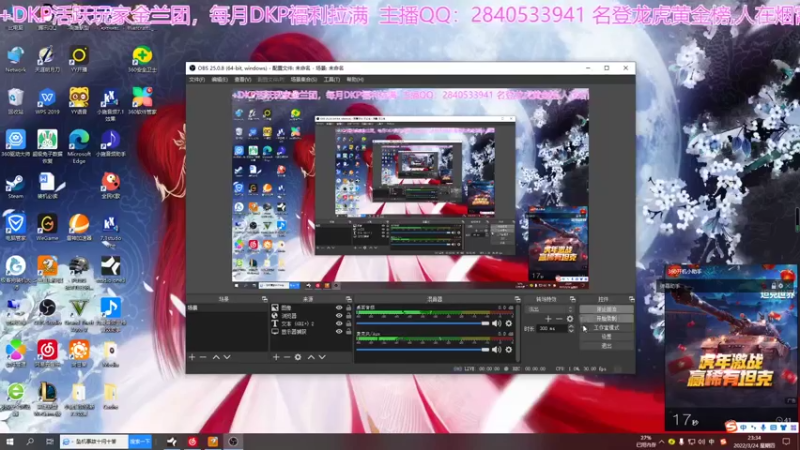Pop out the Audio Mixer dock panel
This screenshot has width=800, height=450.
[x=517, y=299]
